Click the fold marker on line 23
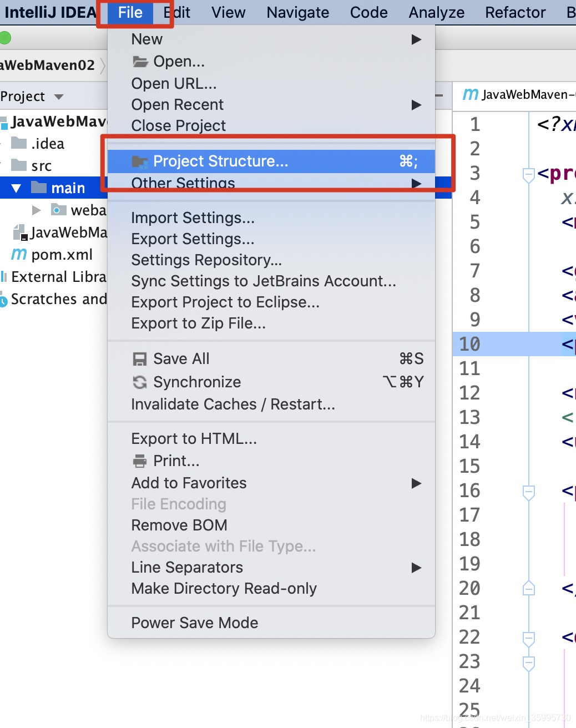Image resolution: width=576 pixels, height=728 pixels. tap(529, 663)
